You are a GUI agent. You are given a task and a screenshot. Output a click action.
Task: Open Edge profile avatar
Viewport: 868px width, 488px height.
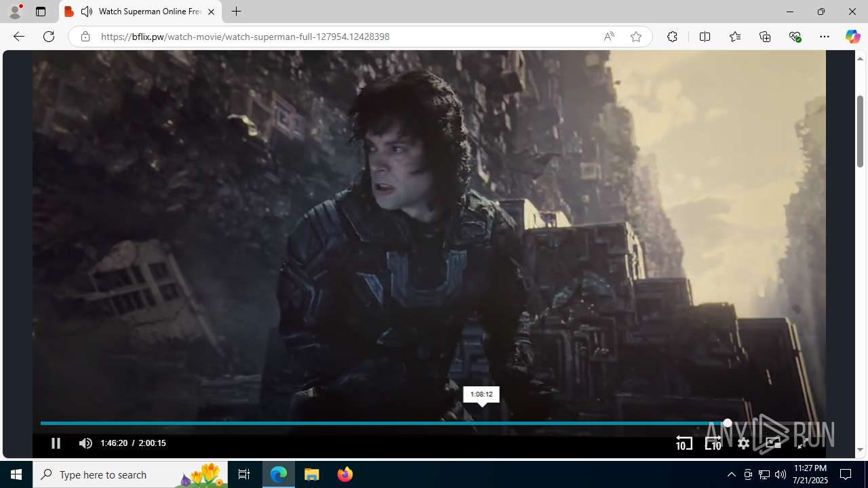point(15,12)
